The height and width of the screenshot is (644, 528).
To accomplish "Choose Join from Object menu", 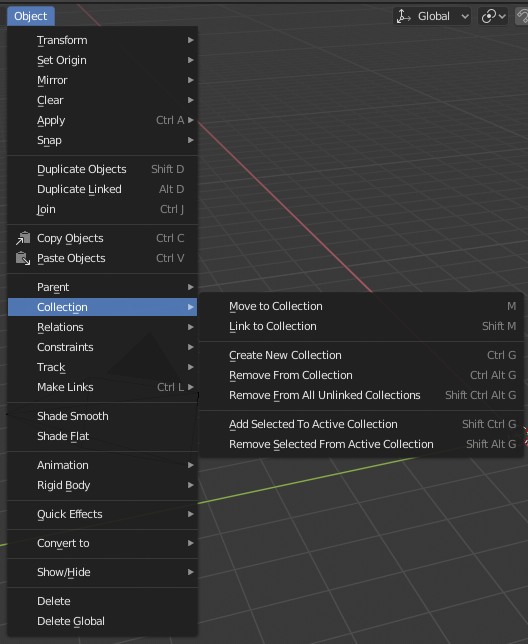I will tap(103, 209).
